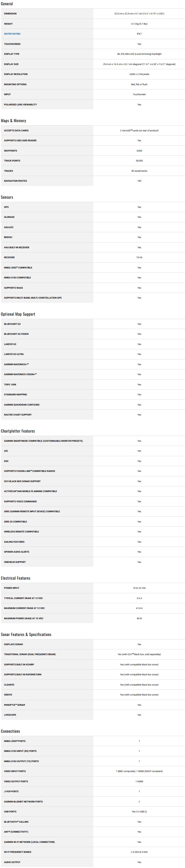Click the General section heading
The width and height of the screenshot is (185, 868).
[x=7, y=4]
